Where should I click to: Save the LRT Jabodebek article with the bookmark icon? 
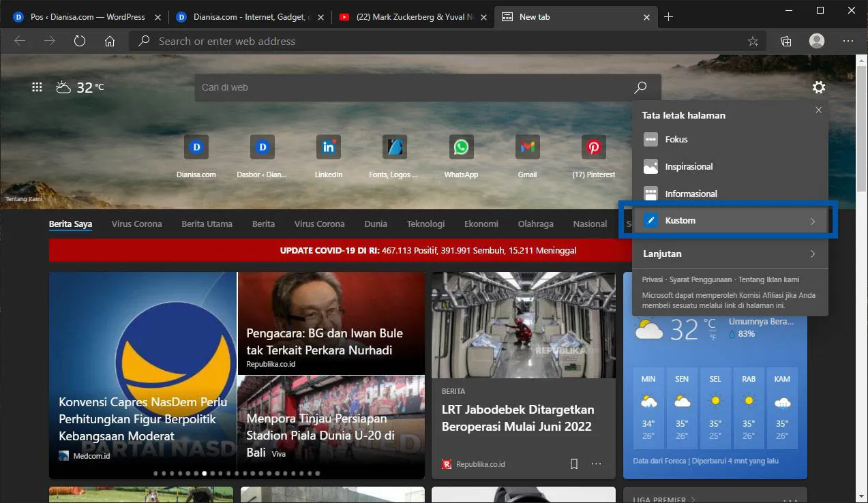click(573, 463)
